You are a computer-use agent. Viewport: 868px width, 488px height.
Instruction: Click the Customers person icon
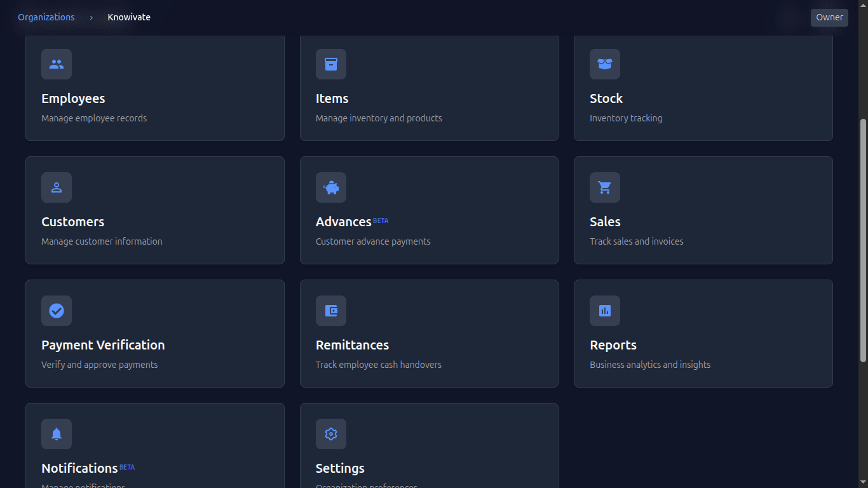(57, 187)
